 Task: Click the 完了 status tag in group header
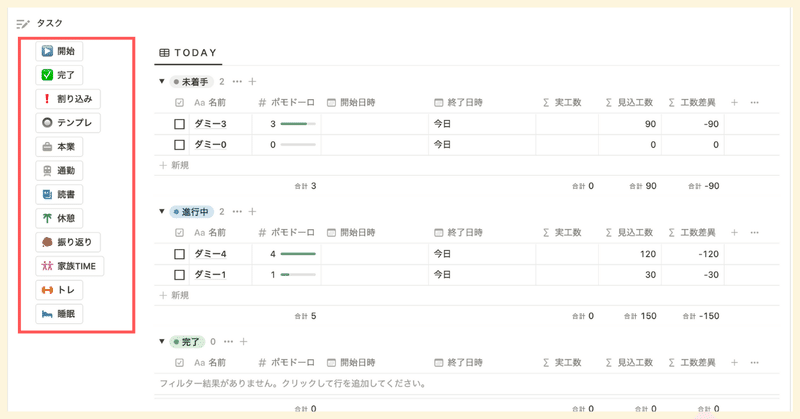187,341
